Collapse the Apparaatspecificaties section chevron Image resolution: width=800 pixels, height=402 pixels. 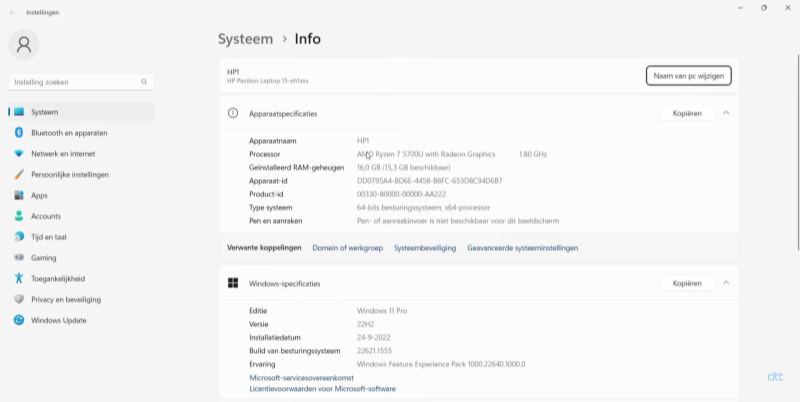click(x=726, y=113)
